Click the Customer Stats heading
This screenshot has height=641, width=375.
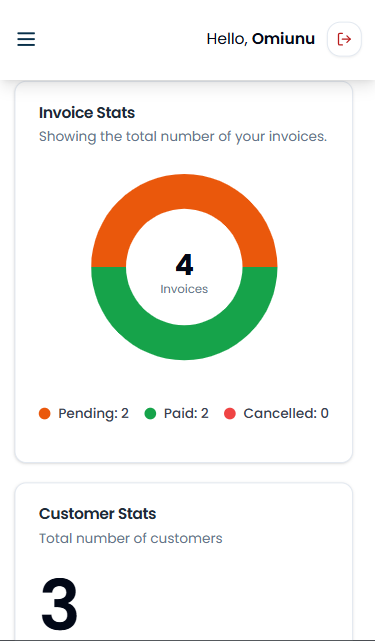(x=97, y=514)
